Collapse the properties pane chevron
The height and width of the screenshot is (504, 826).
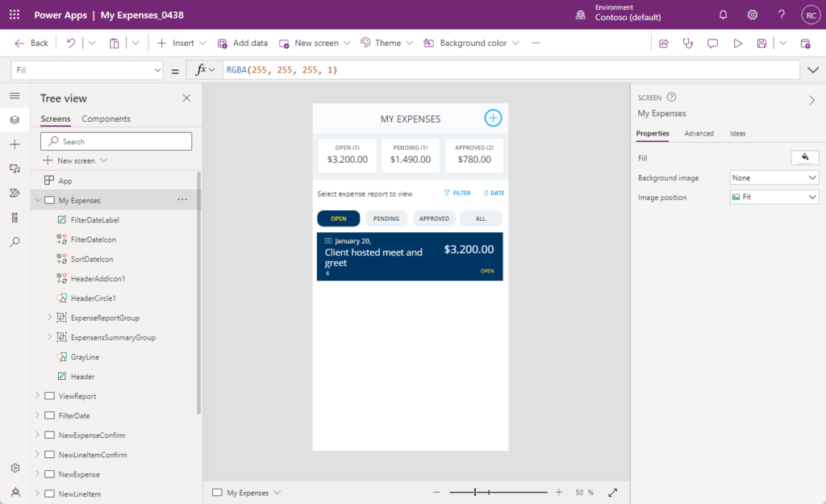pos(811,100)
